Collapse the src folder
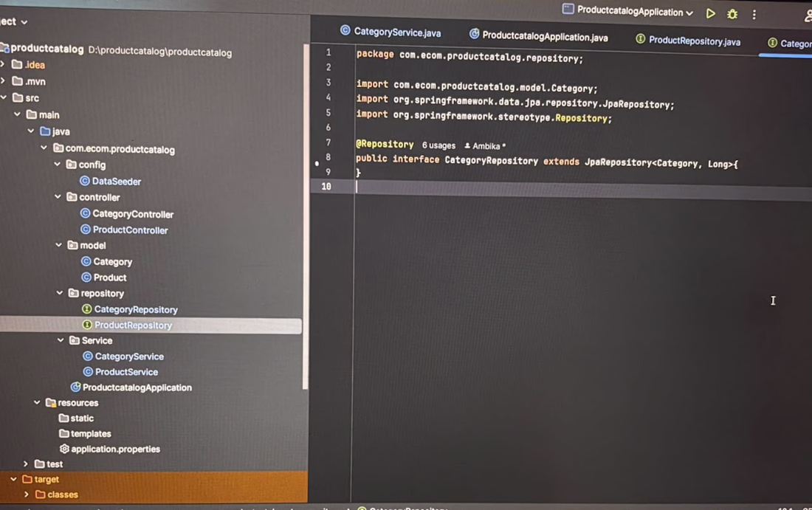 pos(4,97)
